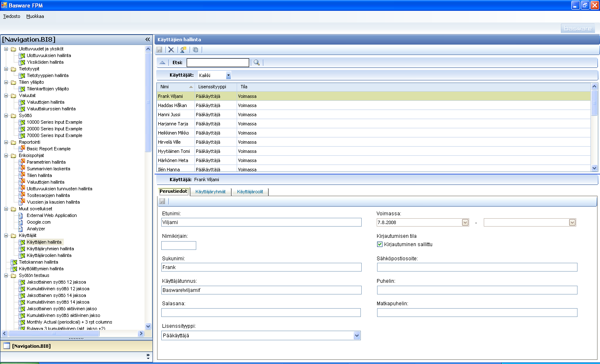Screen dimensions: 600x364
Task: Open Voimassa start date picker
Action: [465, 222]
